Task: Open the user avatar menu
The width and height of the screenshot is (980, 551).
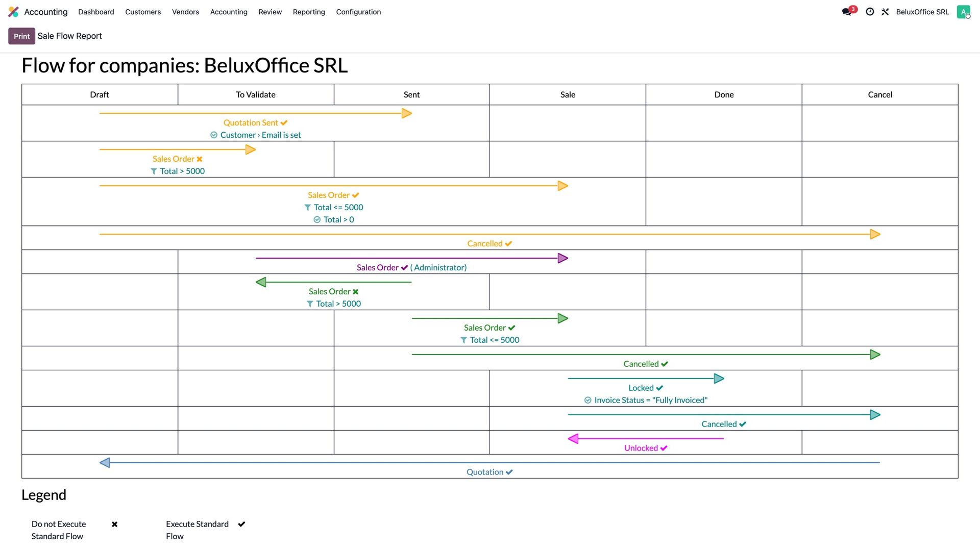Action: pos(963,12)
